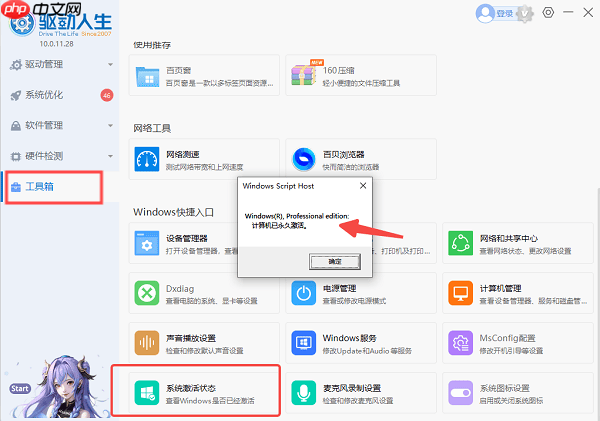Click the version number 10.0.11.28
The image size is (600, 421).
pyautogui.click(x=56, y=44)
